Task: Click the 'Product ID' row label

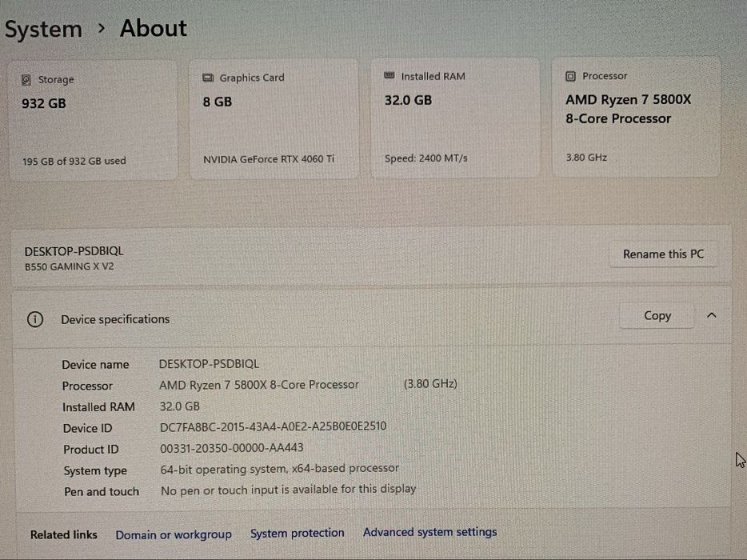Action: coord(91,450)
